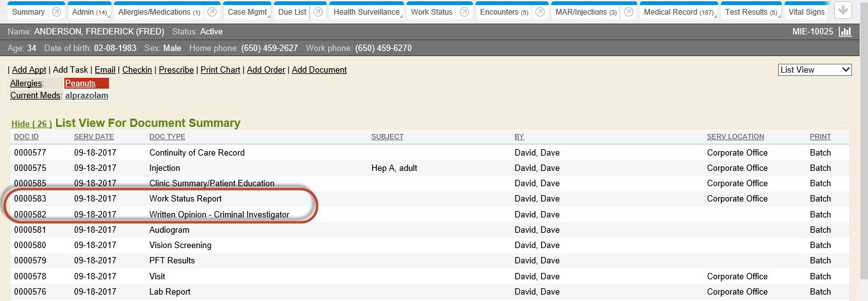Click the pop-out arrow icon beside MAR/Injections tab
The height and width of the screenshot is (301, 868).
coord(628,12)
